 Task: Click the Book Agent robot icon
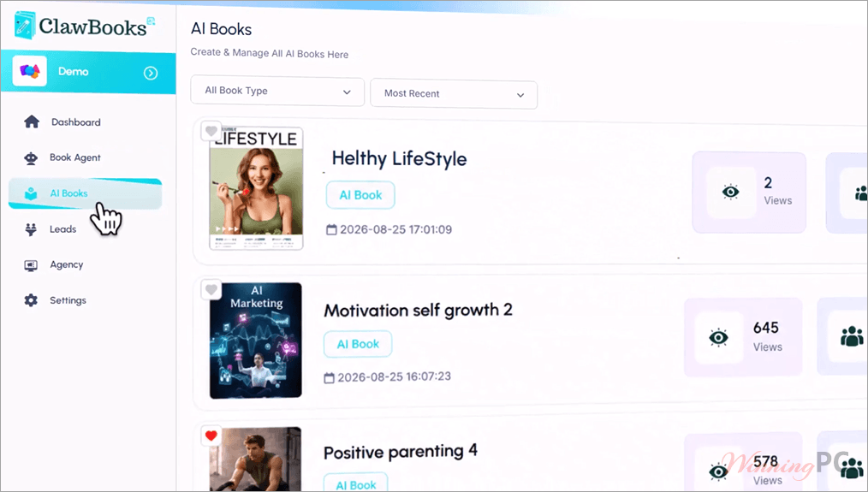click(x=31, y=158)
